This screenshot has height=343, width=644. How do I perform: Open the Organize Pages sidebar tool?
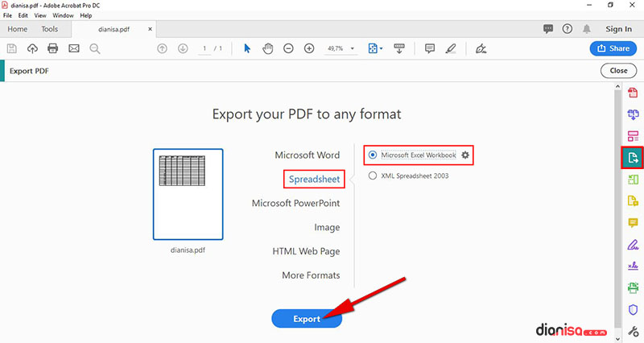pyautogui.click(x=633, y=136)
